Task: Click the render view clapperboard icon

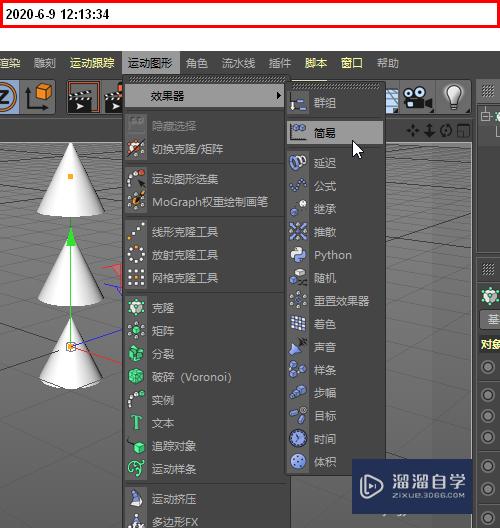Action: [x=84, y=97]
